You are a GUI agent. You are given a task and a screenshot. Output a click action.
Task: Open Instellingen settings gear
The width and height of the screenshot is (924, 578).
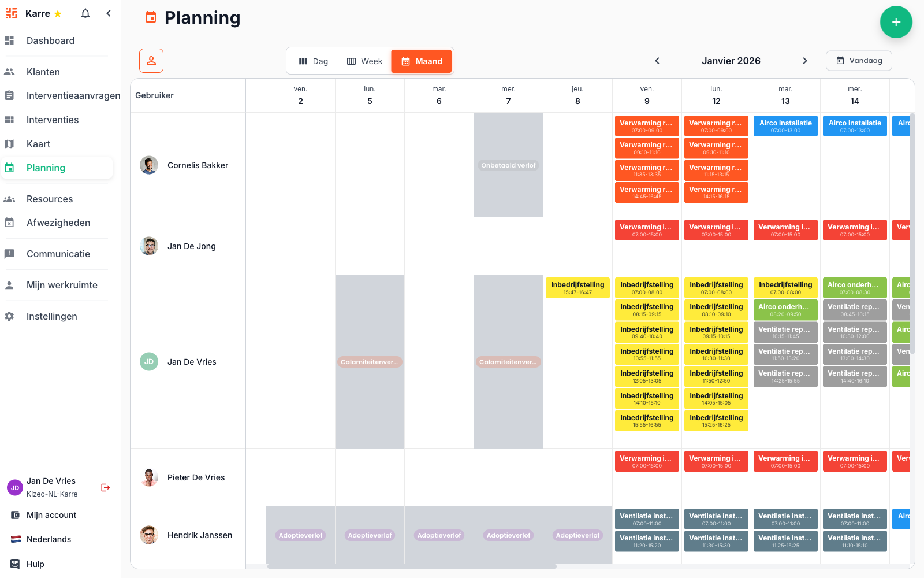click(51, 316)
